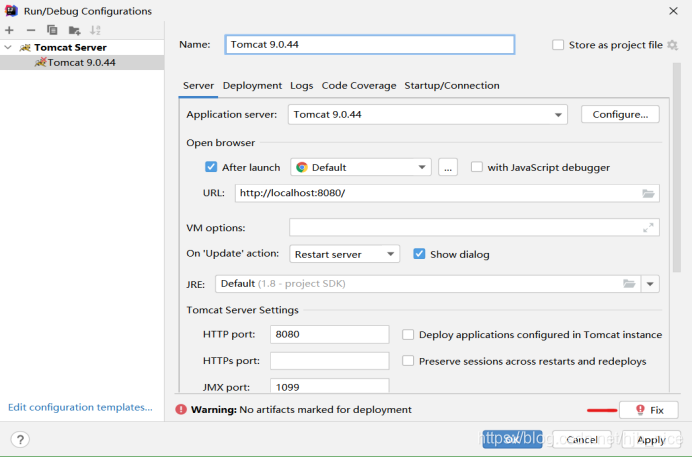Open the Default browser dropdown
Viewport: 693px width, 457px height.
(361, 168)
